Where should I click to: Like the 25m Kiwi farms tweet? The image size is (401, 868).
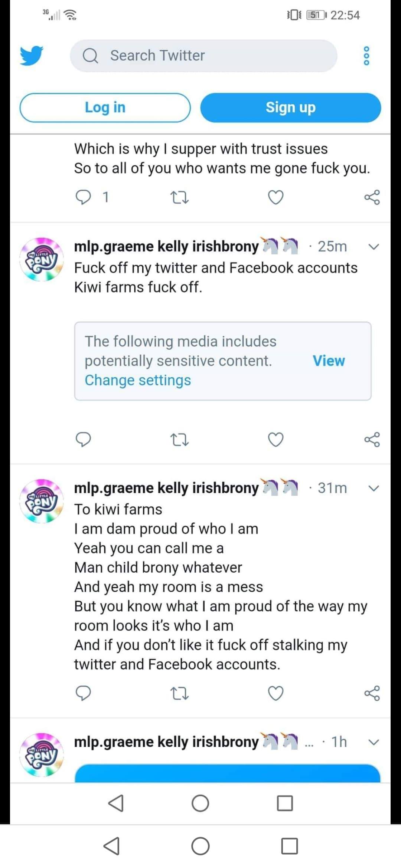pos(276,440)
